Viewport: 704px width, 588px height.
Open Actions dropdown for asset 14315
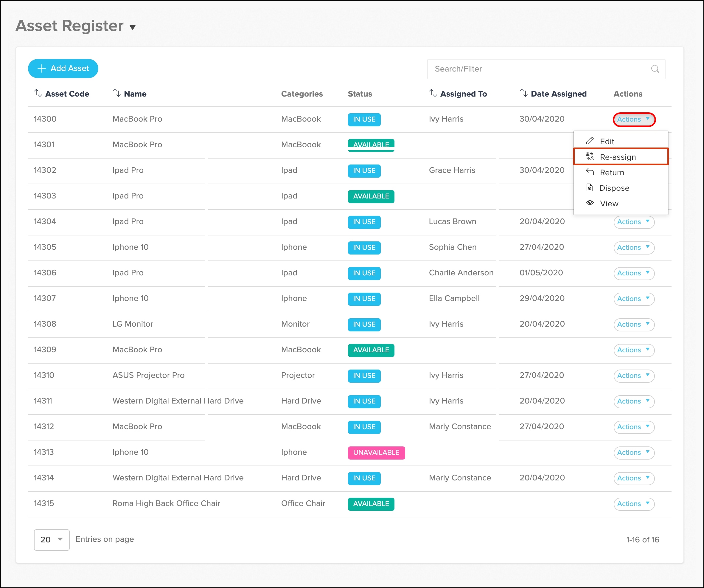633,503
